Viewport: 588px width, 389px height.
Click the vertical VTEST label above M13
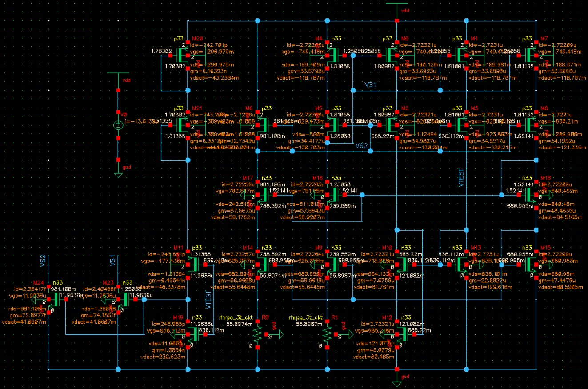pyautogui.click(x=461, y=176)
